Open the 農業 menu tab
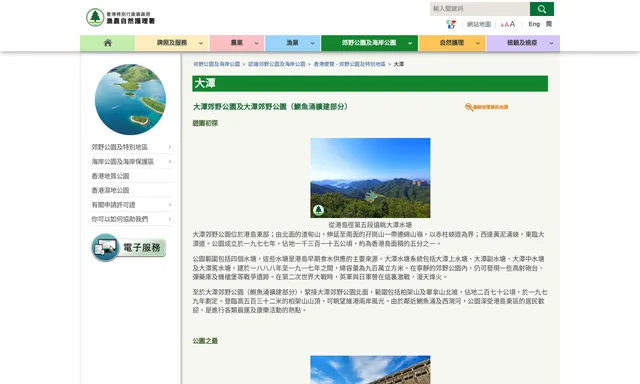 [x=237, y=43]
